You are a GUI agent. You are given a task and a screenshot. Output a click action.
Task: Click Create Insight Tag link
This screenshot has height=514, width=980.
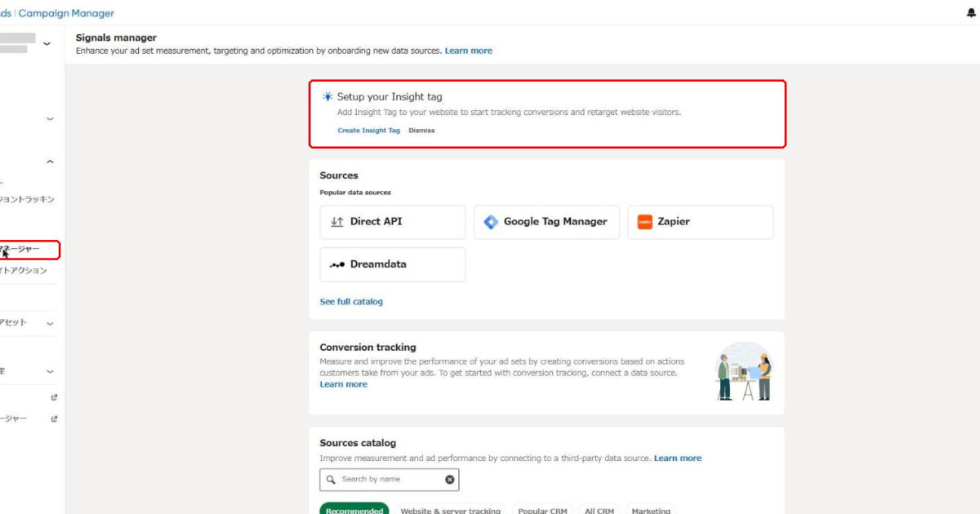(368, 131)
